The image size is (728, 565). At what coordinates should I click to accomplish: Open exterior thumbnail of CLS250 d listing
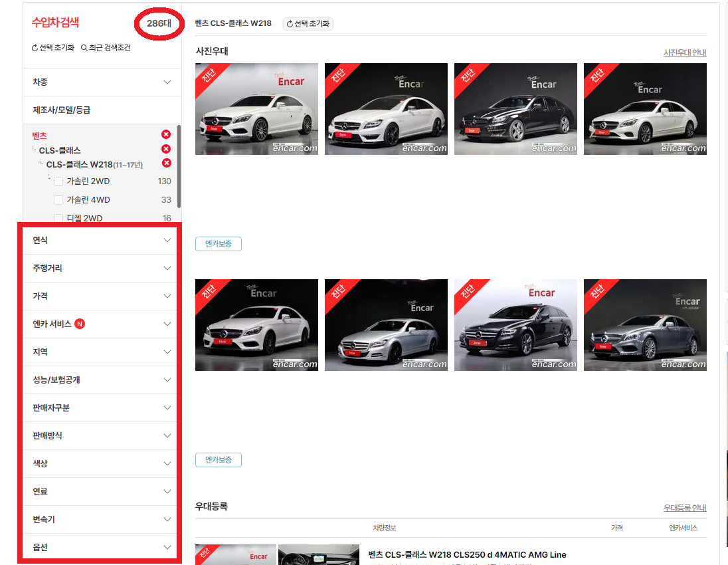tap(236, 555)
